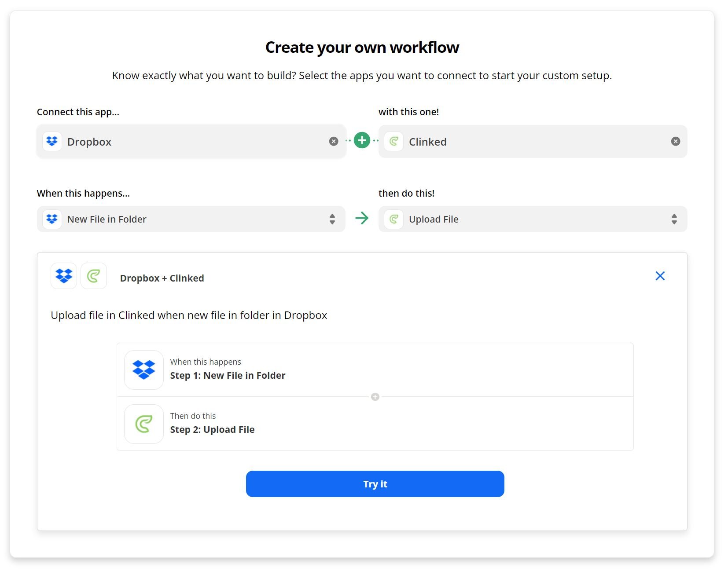Click the 'with this one!' label
728x571 pixels.
coord(408,112)
